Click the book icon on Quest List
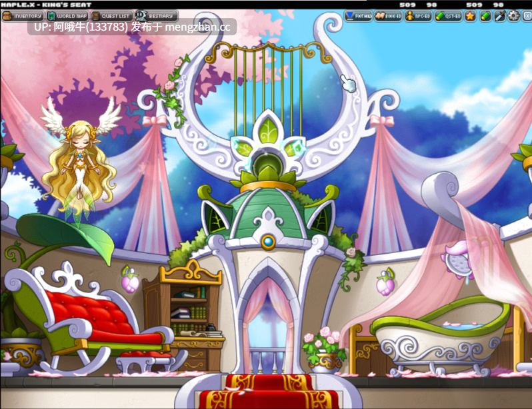The height and width of the screenshot is (409, 532). (96, 16)
